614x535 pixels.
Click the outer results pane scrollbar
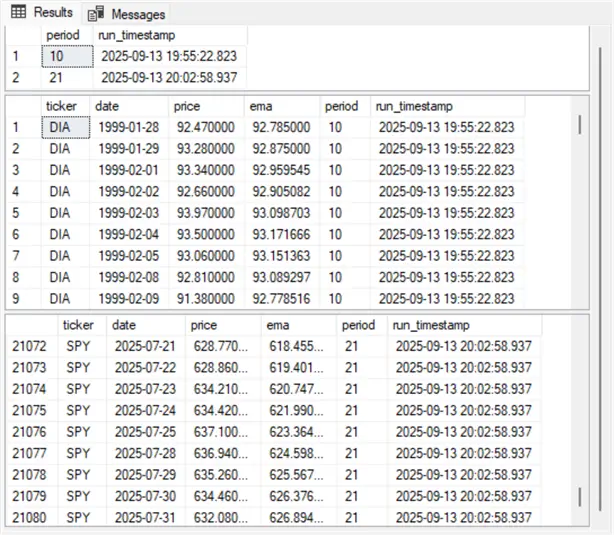[600, 279]
